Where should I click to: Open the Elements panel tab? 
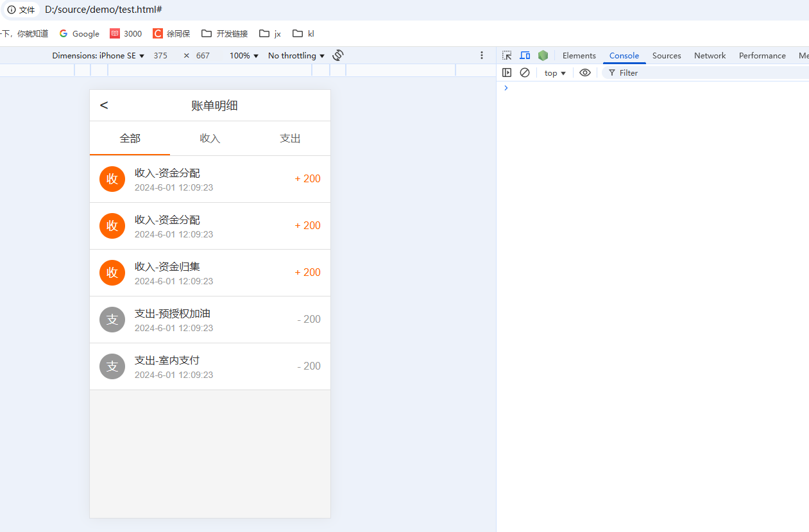coord(579,56)
